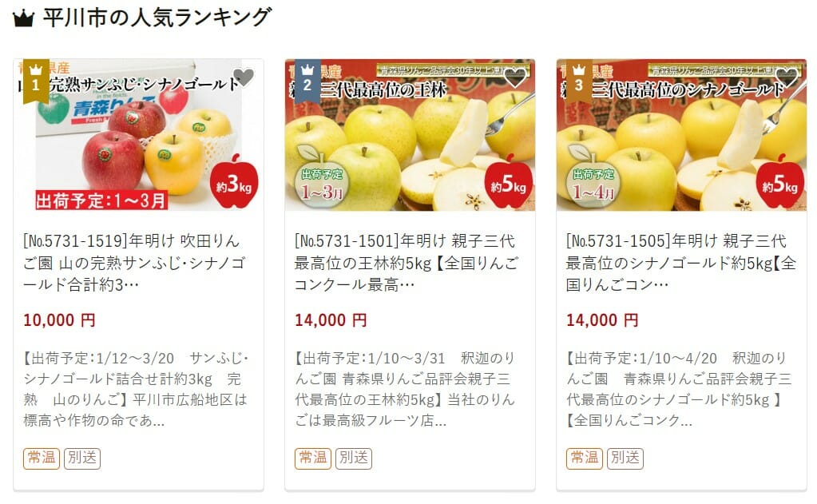This screenshot has width=817, height=504.
Task: Click the 別送 tag on first product
Action: [82, 458]
